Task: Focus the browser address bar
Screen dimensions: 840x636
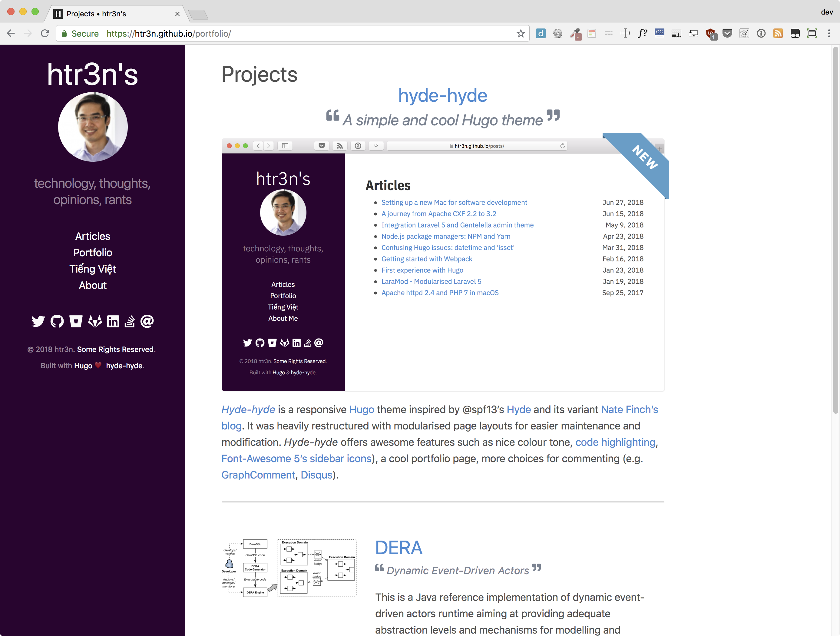Action: (x=292, y=33)
